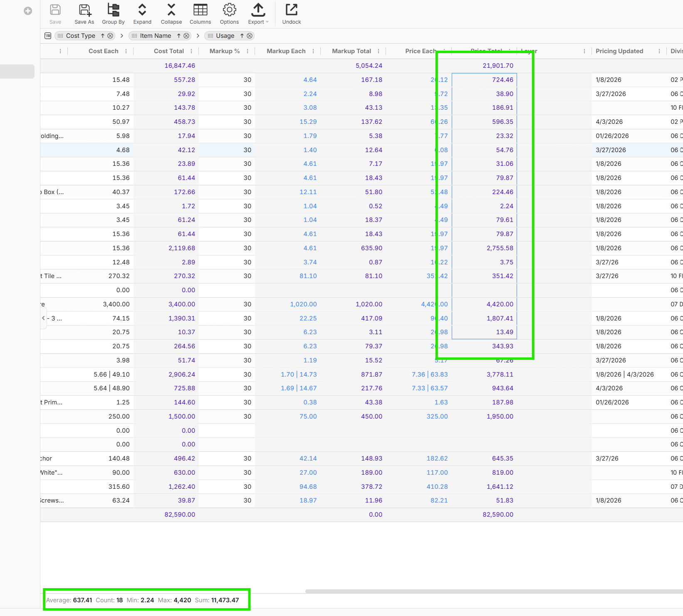Toggle the row group panel icon
683x616 pixels.
click(48, 36)
